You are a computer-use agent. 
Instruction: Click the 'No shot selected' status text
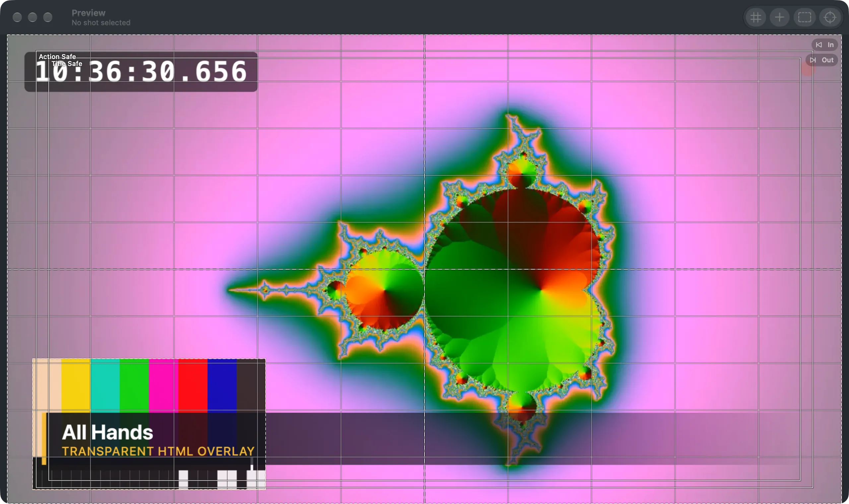point(101,23)
